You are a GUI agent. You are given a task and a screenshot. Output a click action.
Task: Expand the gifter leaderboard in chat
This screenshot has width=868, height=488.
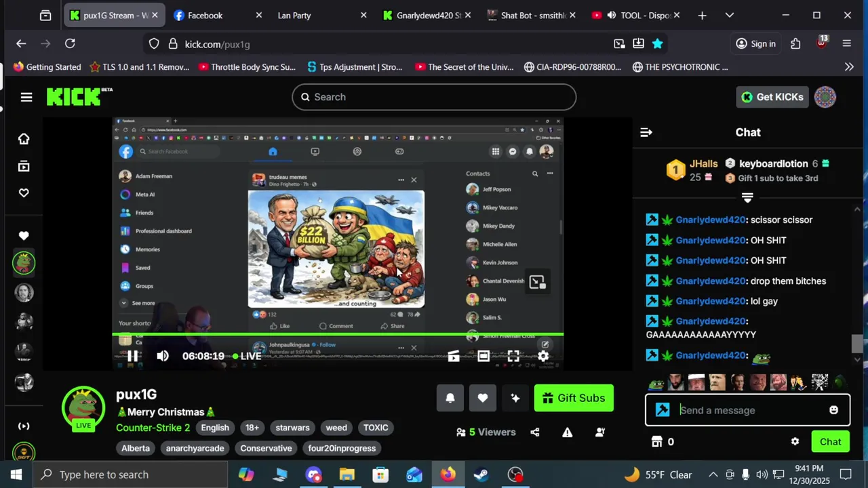pos(747,198)
